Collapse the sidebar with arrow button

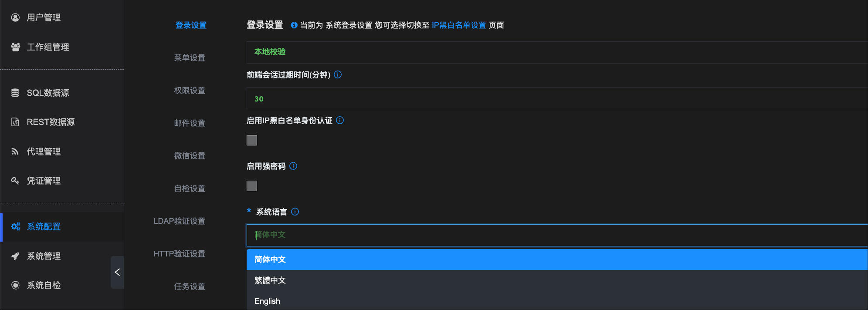(x=117, y=272)
